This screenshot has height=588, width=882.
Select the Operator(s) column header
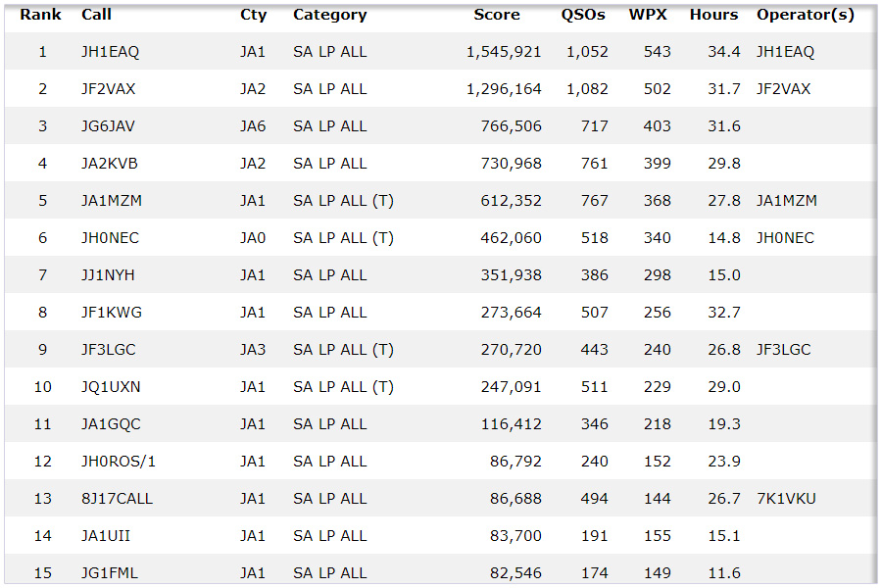coord(805,15)
